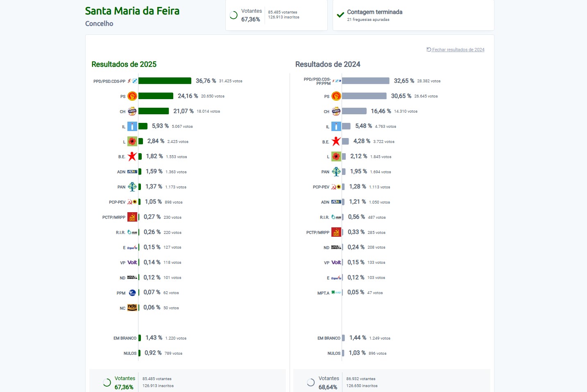Screen dimensions: 587x392
Task: Click the Santa Maria da Feira heading
Action: (x=132, y=11)
